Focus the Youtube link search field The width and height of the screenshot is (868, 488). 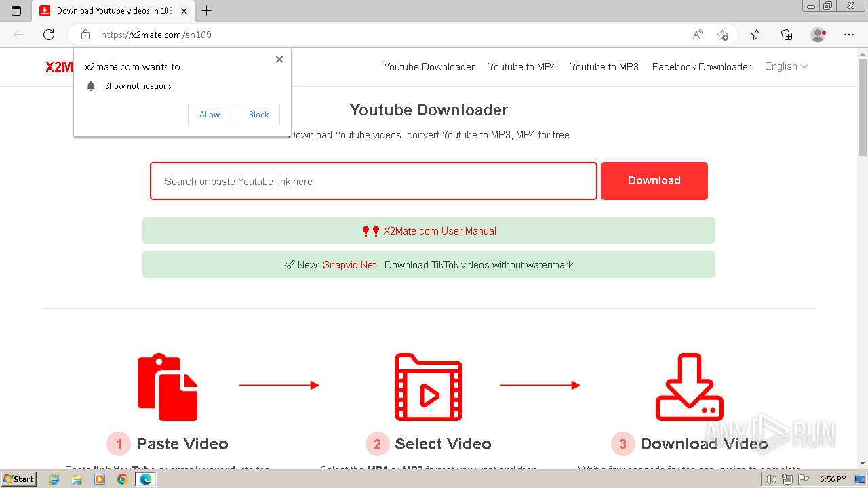click(x=374, y=181)
